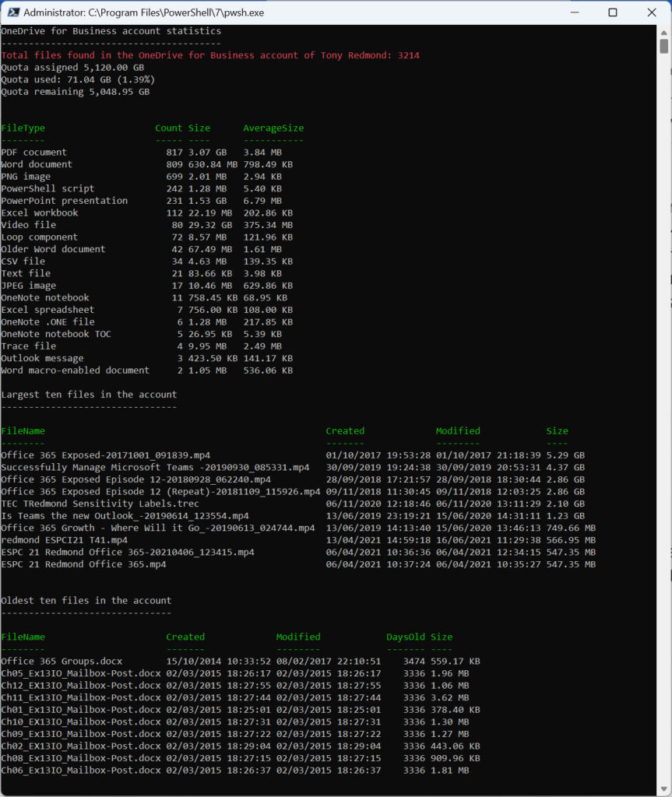Click the 'PowerPoint presentation' row
The width and height of the screenshot is (672, 797).
(x=142, y=201)
